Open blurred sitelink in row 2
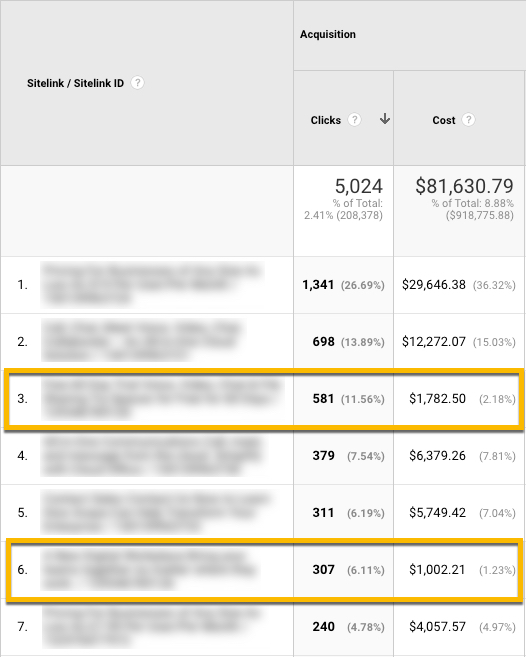 coord(143,341)
